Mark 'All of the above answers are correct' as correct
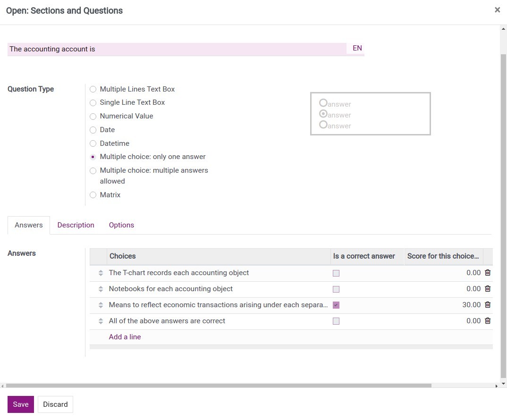The height and width of the screenshot is (420, 507). [x=336, y=321]
